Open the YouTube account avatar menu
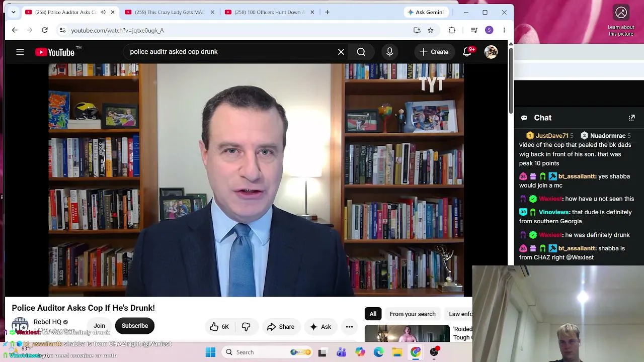This screenshot has width=644, height=362. [491, 52]
